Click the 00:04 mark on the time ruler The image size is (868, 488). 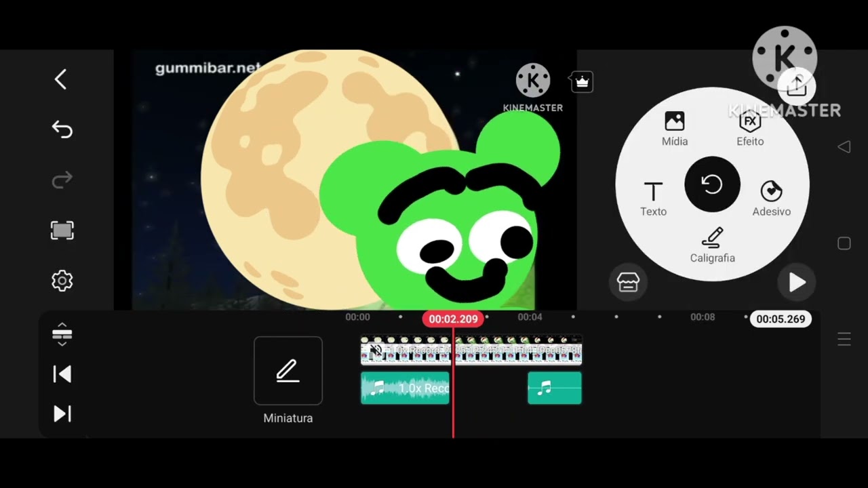pyautogui.click(x=530, y=317)
